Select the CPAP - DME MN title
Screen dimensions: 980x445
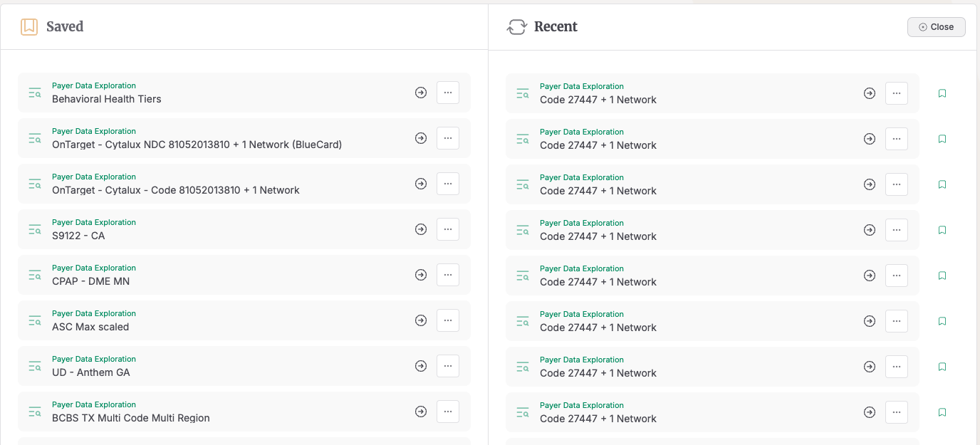[x=91, y=281]
